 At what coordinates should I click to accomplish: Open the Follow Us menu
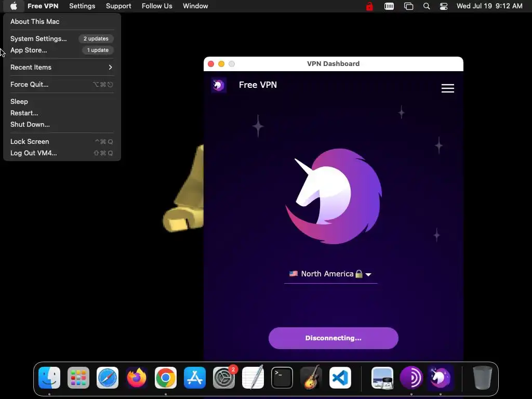coord(157,6)
